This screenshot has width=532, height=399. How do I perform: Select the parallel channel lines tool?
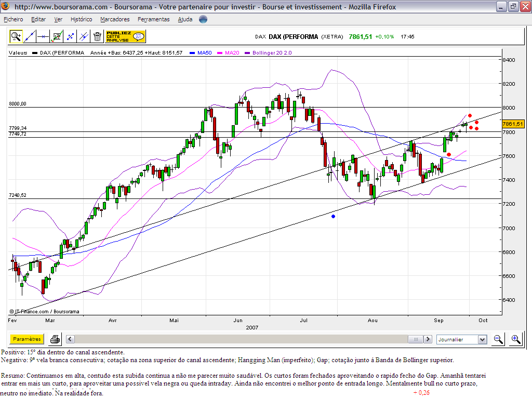click(x=84, y=36)
